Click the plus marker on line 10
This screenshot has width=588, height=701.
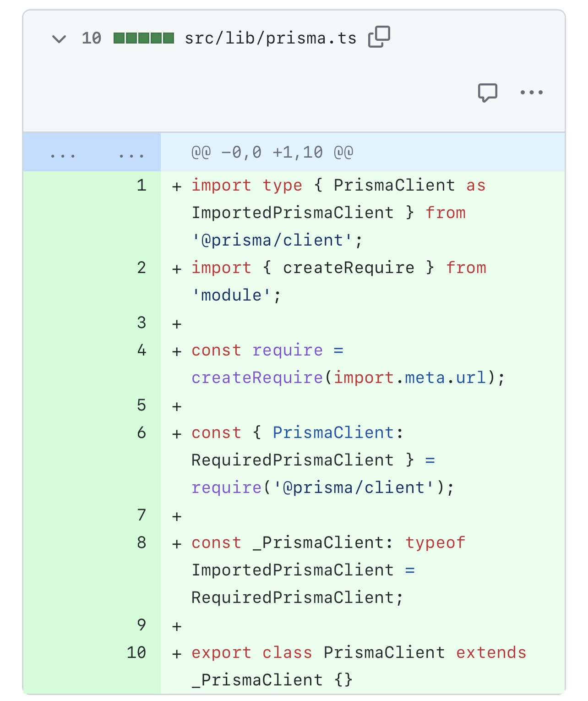click(177, 652)
